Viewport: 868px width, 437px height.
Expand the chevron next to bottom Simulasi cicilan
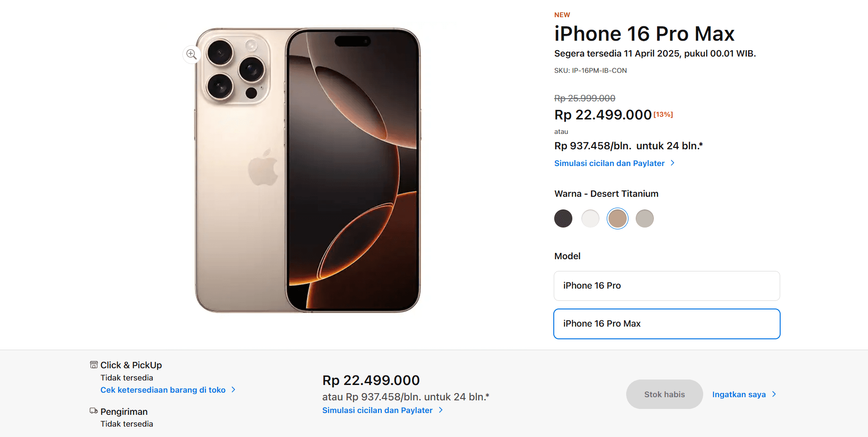pyautogui.click(x=441, y=410)
